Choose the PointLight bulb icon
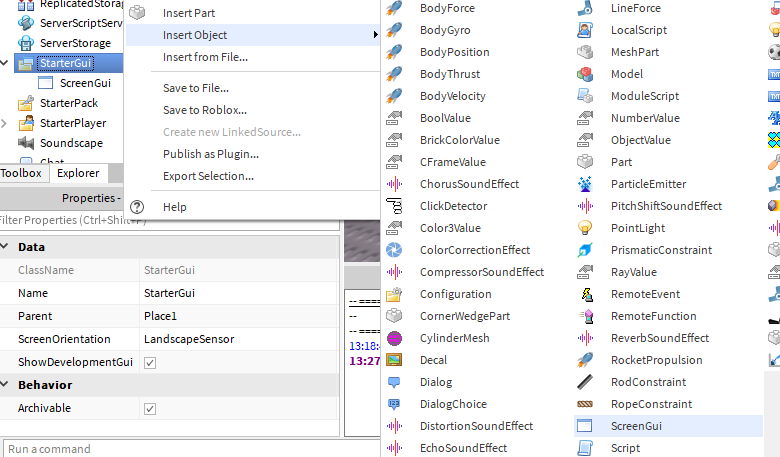780x457 pixels. [585, 228]
